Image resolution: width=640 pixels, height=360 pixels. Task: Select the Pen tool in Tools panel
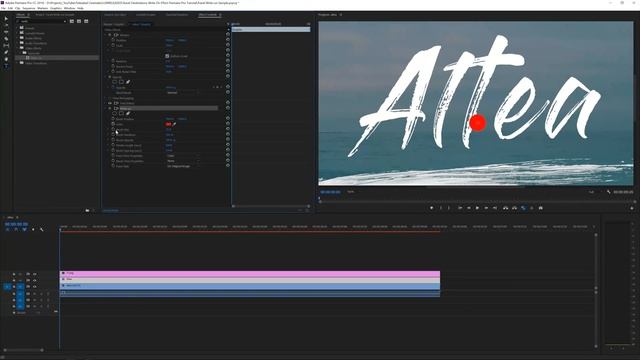click(6, 52)
